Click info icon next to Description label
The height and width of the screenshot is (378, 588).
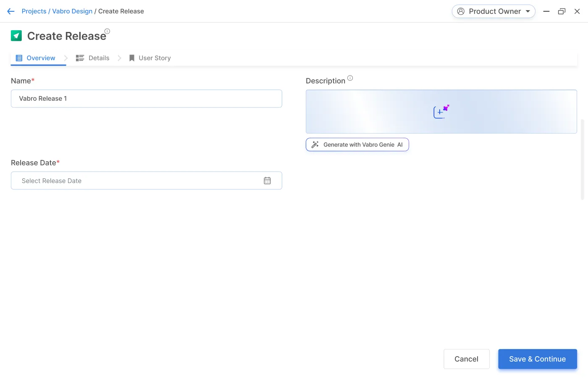350,78
